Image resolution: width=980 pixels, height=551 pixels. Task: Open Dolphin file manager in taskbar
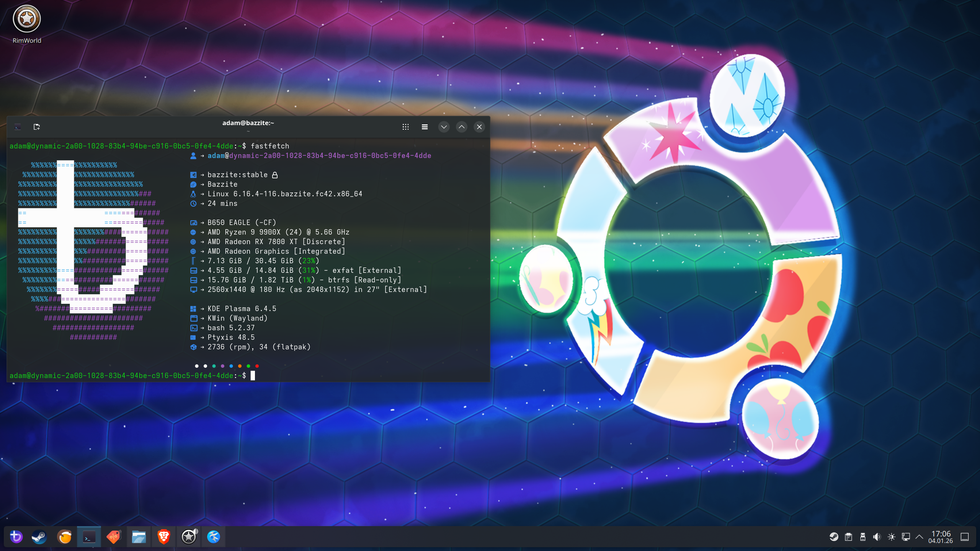pyautogui.click(x=139, y=537)
